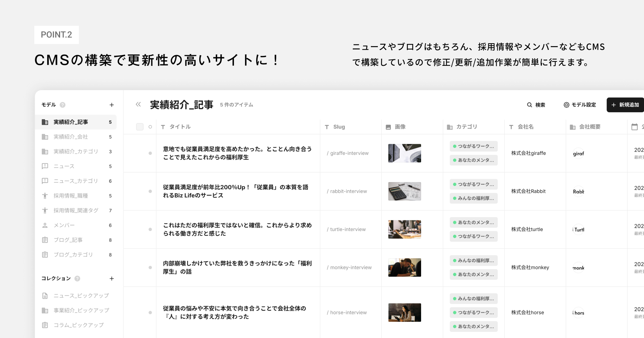
Task: Open 採用情報_関連タグ model
Action: (76, 211)
